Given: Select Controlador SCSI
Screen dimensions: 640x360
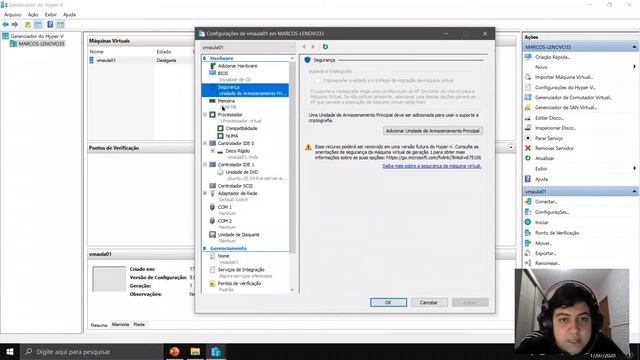Looking at the screenshot, I should (x=235, y=186).
